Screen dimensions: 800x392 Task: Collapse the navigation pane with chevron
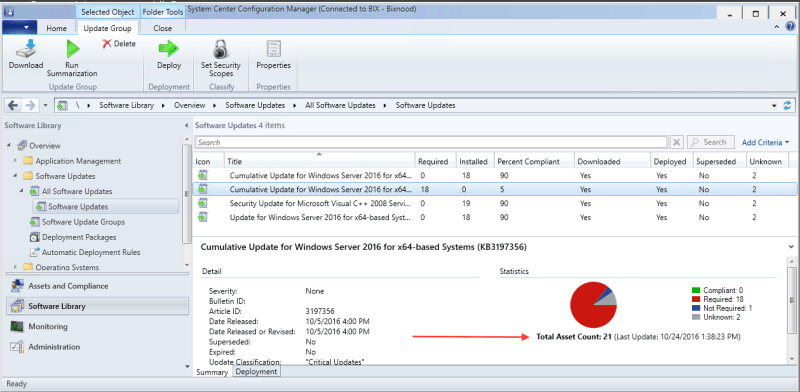click(186, 126)
